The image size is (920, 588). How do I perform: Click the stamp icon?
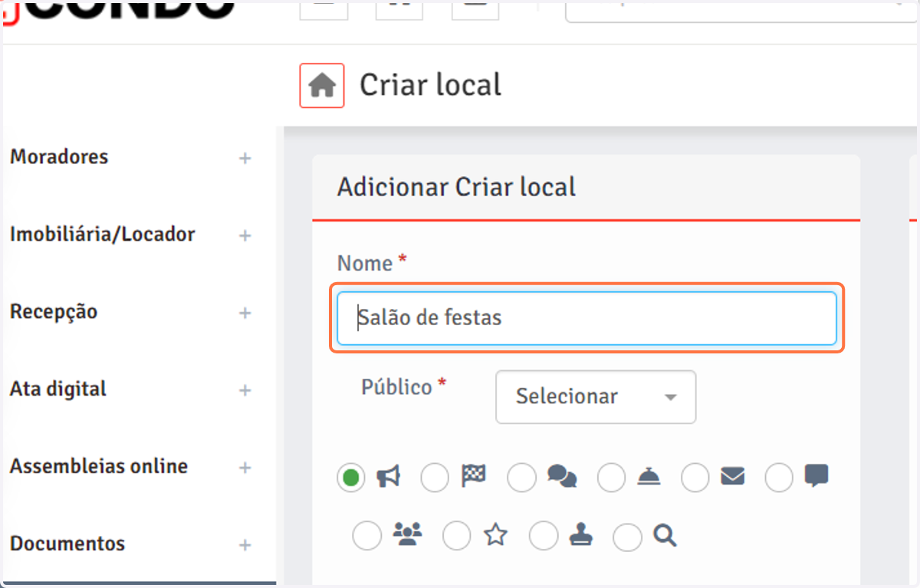pos(582,535)
